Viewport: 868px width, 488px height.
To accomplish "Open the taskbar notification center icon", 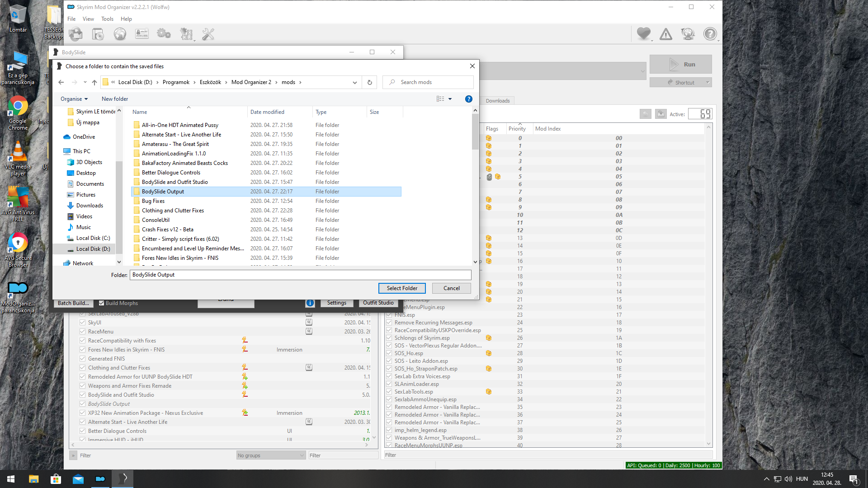I will 854,479.
